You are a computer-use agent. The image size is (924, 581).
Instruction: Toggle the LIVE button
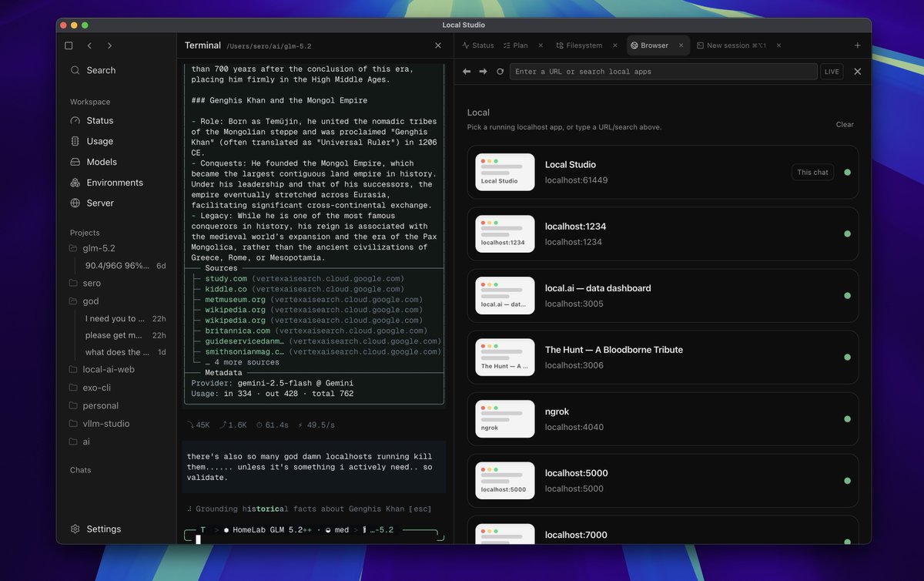[832, 72]
